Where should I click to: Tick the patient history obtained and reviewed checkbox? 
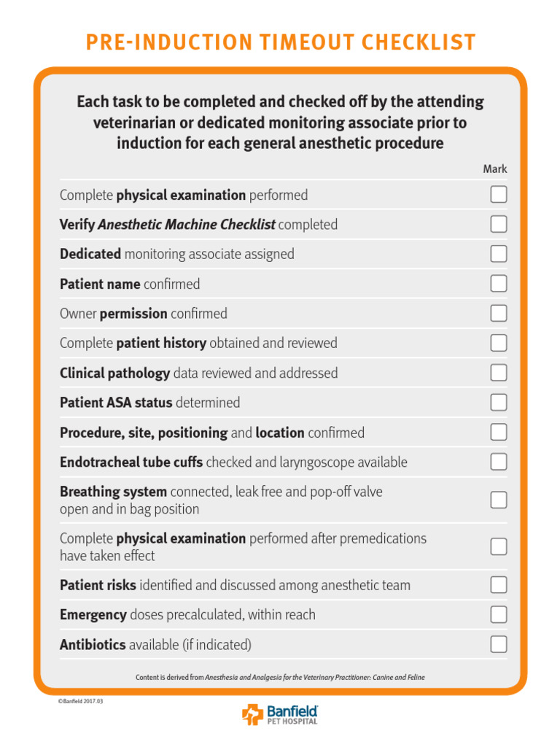499,343
